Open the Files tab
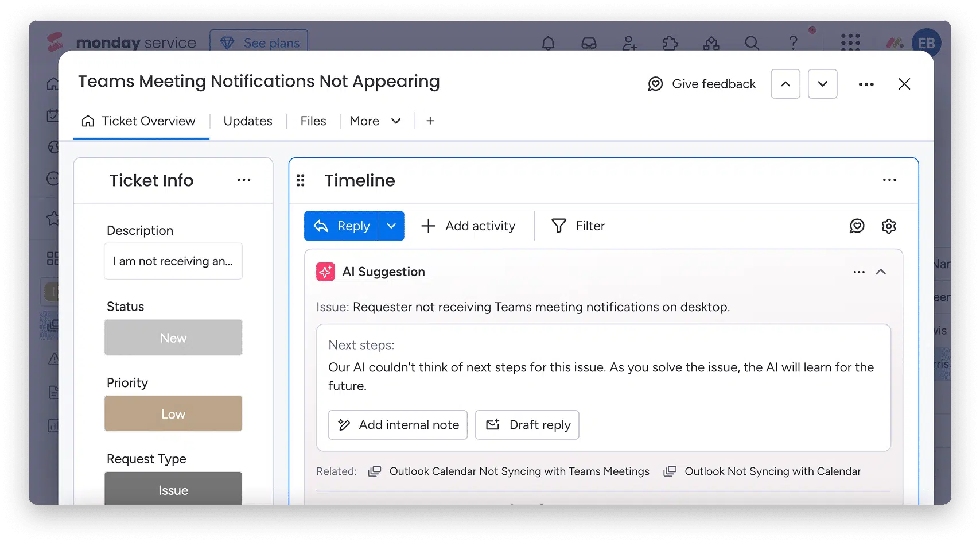Screen dimensions: 980x542 point(313,121)
